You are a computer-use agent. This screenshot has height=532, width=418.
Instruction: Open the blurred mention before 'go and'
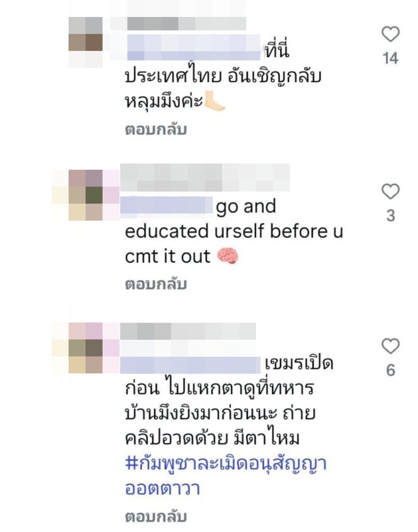pos(167,205)
